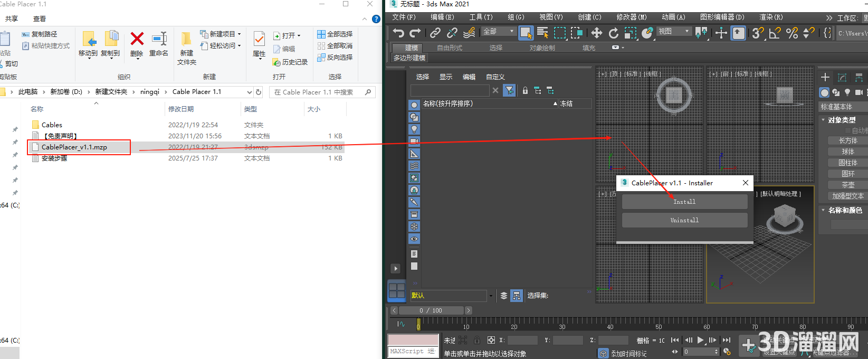Choose the Rectangular Selection Region tool

[x=560, y=33]
